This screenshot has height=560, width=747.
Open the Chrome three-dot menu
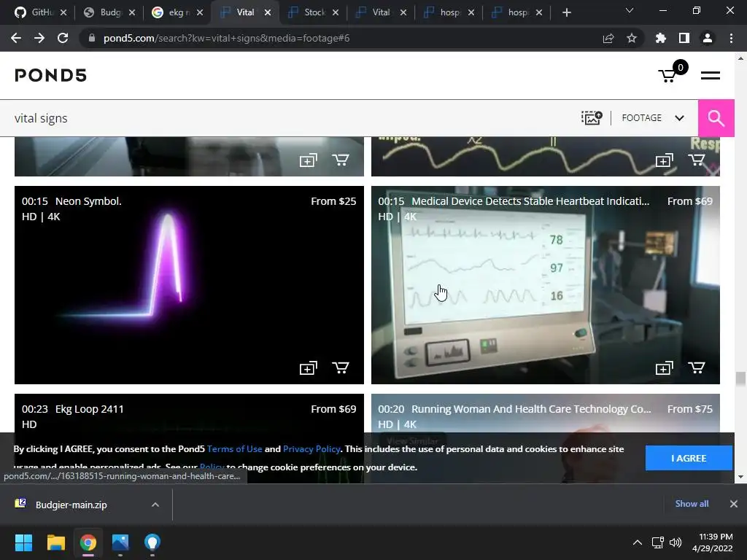pos(731,38)
